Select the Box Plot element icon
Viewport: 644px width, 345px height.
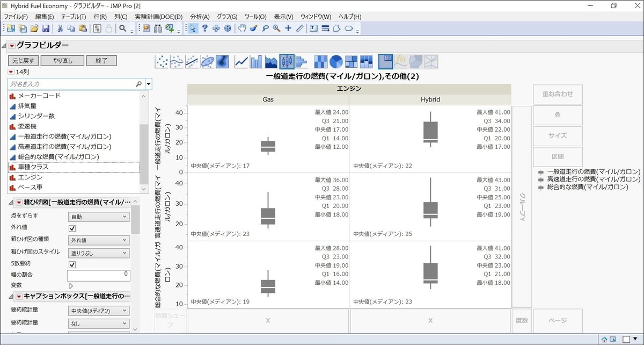point(287,61)
